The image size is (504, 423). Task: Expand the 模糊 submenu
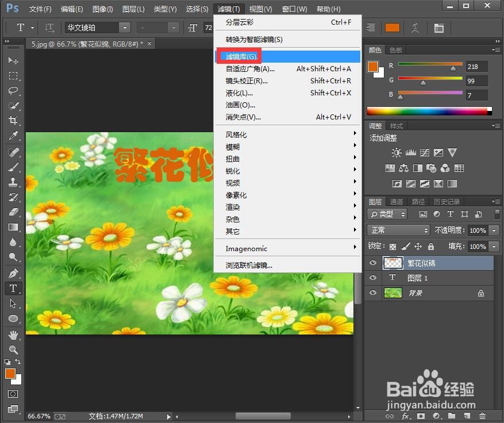[287, 147]
